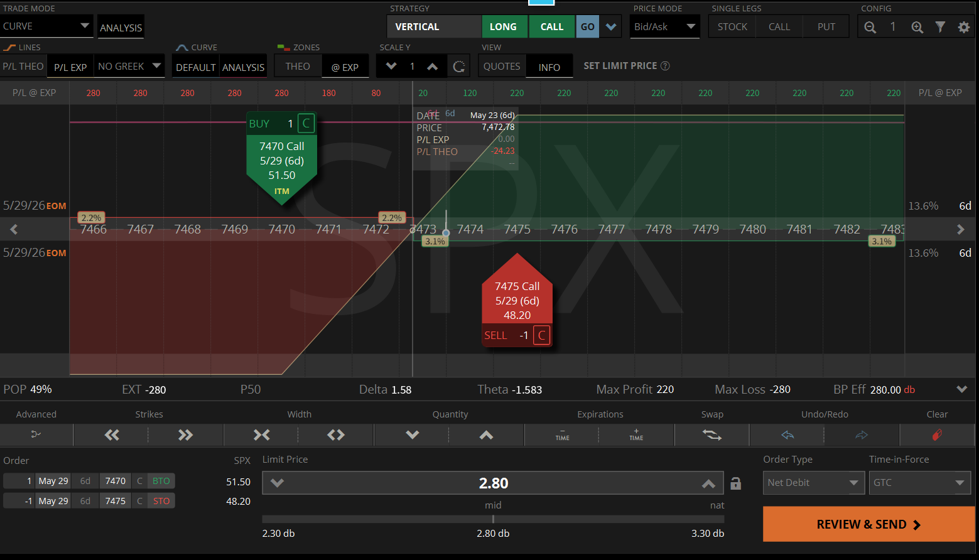Click the current price handle on strike axis

(446, 232)
